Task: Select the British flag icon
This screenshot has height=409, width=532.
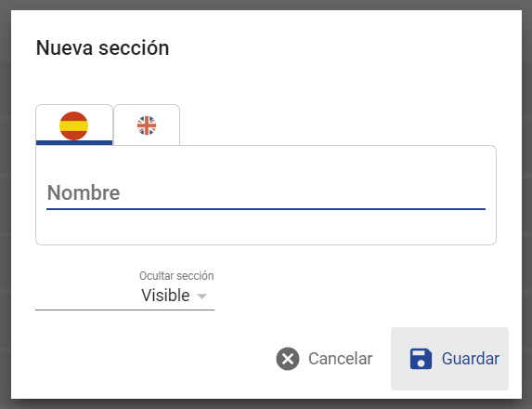Action: pyautogui.click(x=147, y=125)
